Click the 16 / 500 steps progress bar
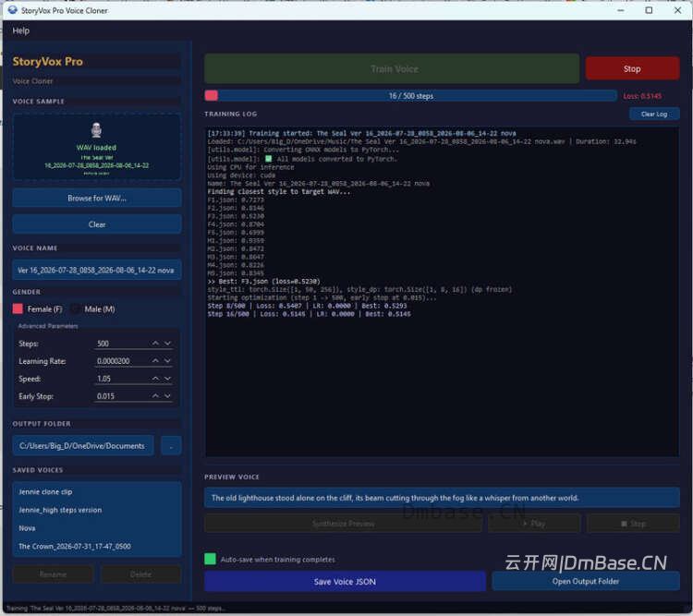This screenshot has width=693, height=616. (x=410, y=96)
